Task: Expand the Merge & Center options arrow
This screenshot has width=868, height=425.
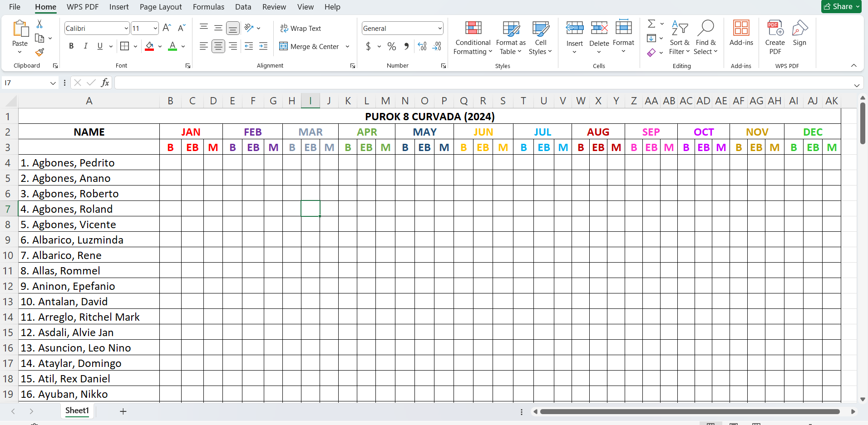Action: pos(347,46)
